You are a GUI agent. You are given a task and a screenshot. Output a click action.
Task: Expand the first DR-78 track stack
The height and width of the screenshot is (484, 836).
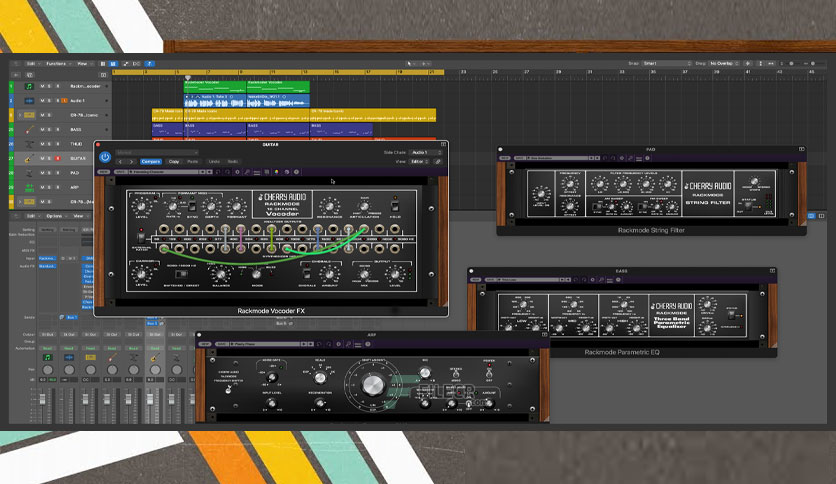[20, 115]
